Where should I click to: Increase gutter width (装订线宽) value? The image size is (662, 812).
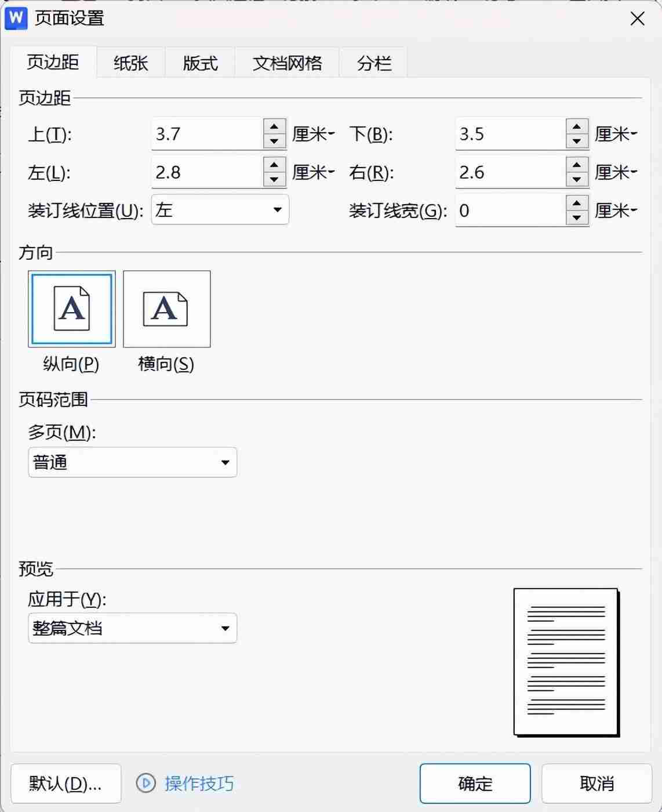(577, 203)
